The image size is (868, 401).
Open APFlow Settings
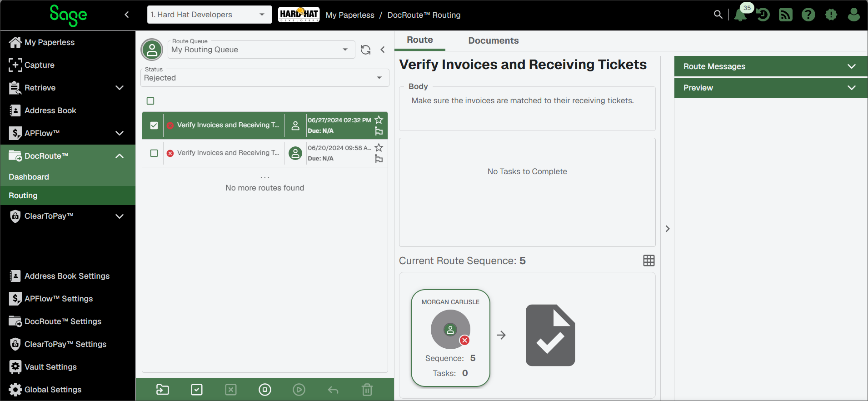click(68, 299)
